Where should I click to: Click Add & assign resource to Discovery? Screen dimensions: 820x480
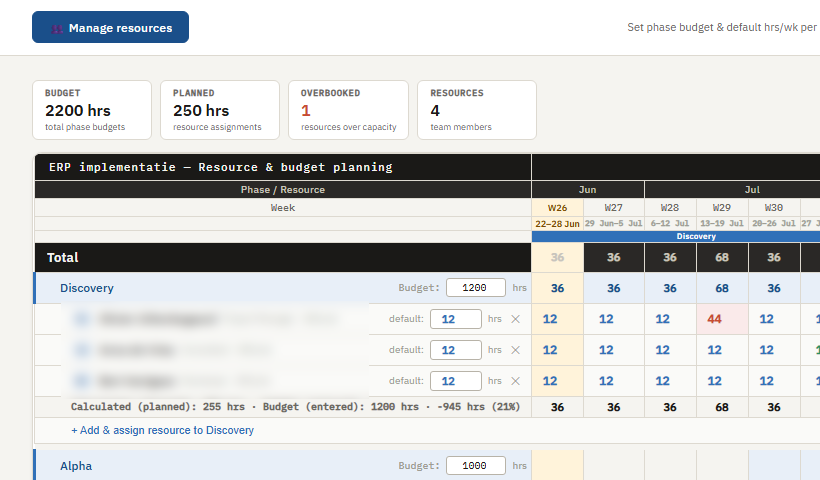pos(163,430)
